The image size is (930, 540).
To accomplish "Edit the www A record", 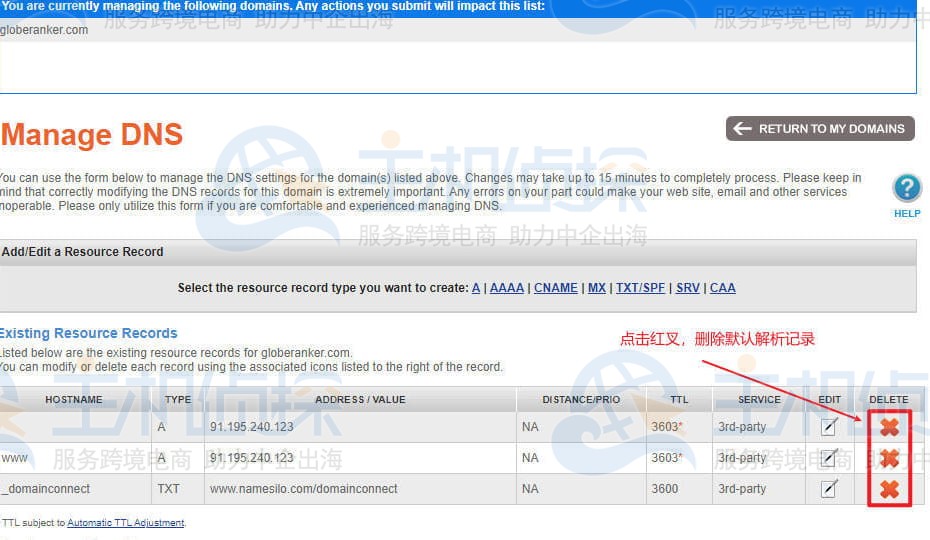I will pos(829,458).
